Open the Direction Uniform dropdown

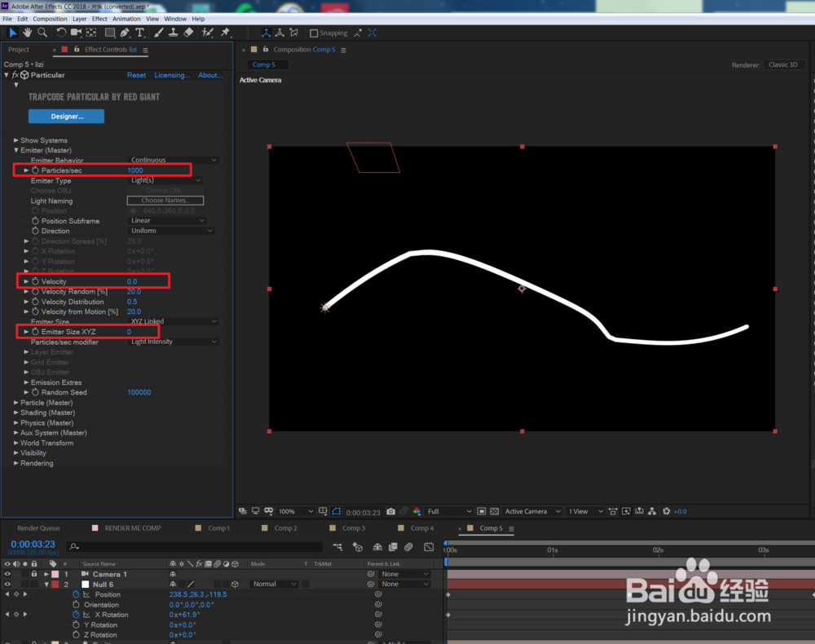(171, 231)
